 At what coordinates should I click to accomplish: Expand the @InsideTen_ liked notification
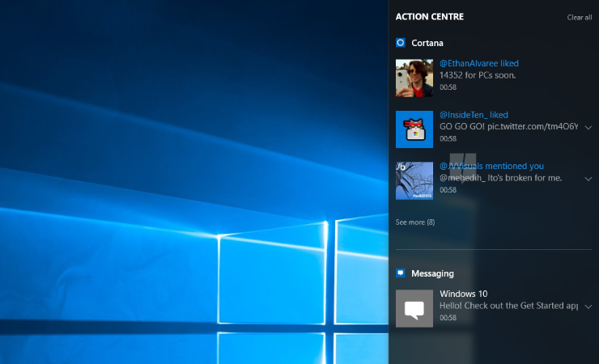(x=588, y=128)
